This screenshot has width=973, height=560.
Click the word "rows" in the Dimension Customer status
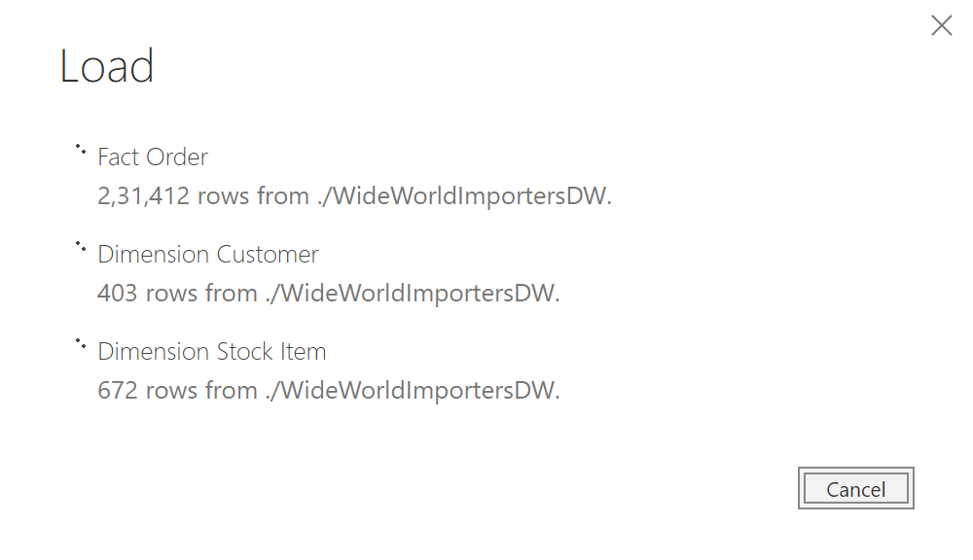click(172, 294)
